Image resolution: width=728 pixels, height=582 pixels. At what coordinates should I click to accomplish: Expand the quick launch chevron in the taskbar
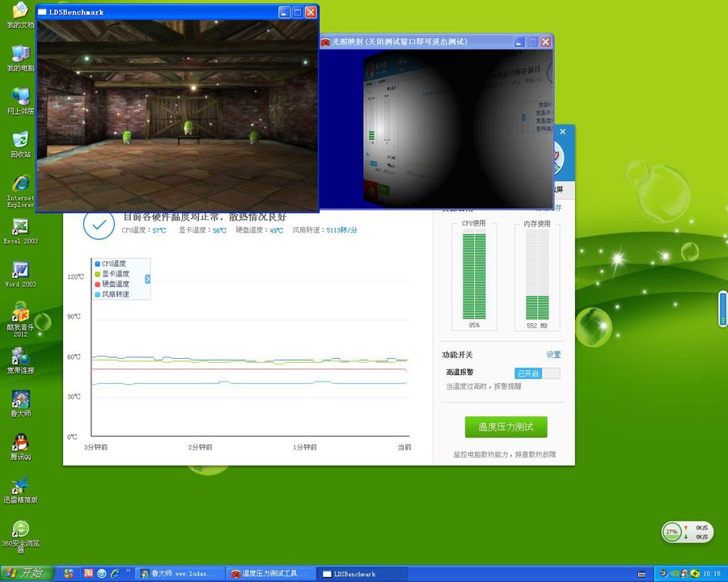(x=128, y=574)
